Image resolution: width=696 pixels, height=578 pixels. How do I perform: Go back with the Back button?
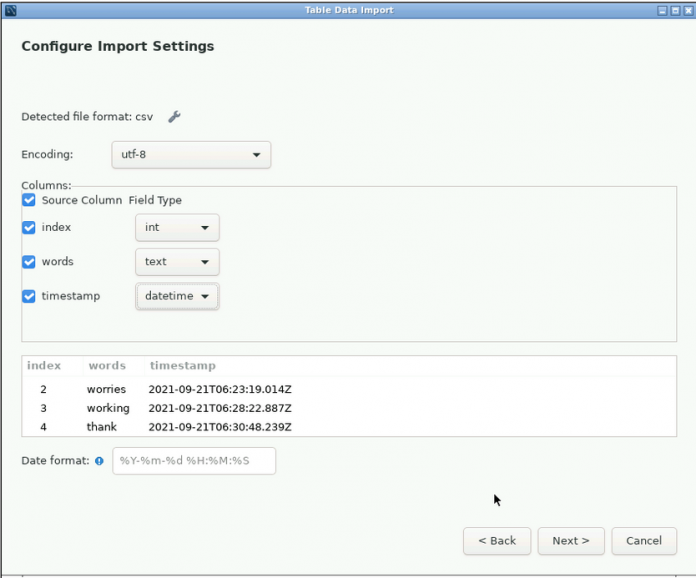(497, 541)
